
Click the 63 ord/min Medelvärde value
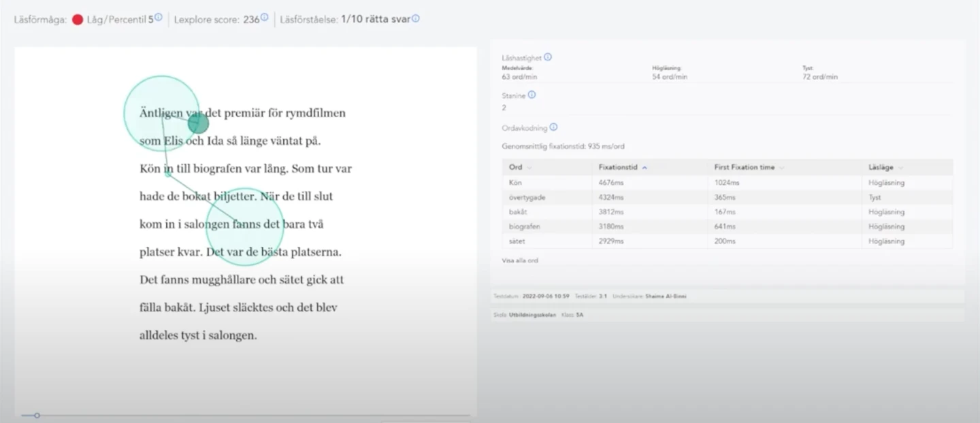point(519,77)
